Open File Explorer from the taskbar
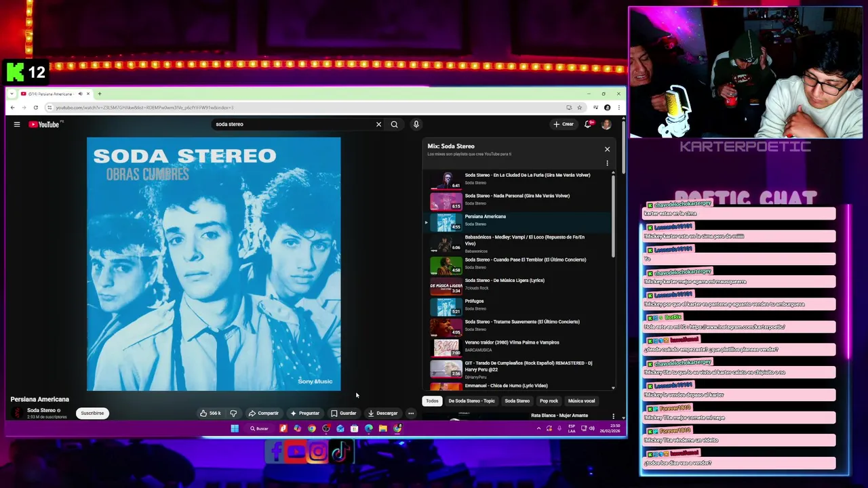Viewport: 868px width, 488px height. tap(382, 428)
